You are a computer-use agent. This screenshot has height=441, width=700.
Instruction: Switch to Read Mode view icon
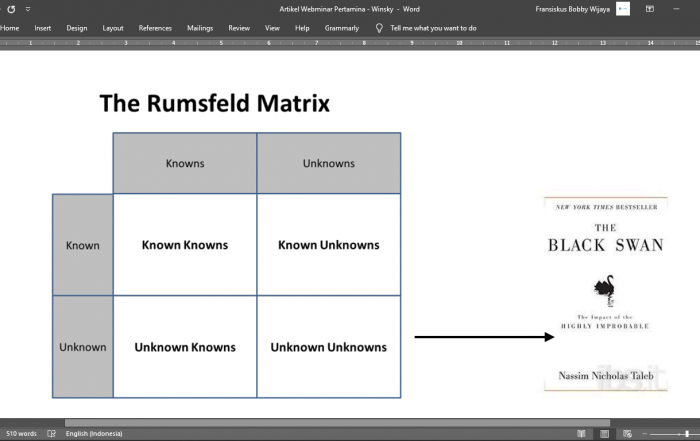(x=581, y=434)
